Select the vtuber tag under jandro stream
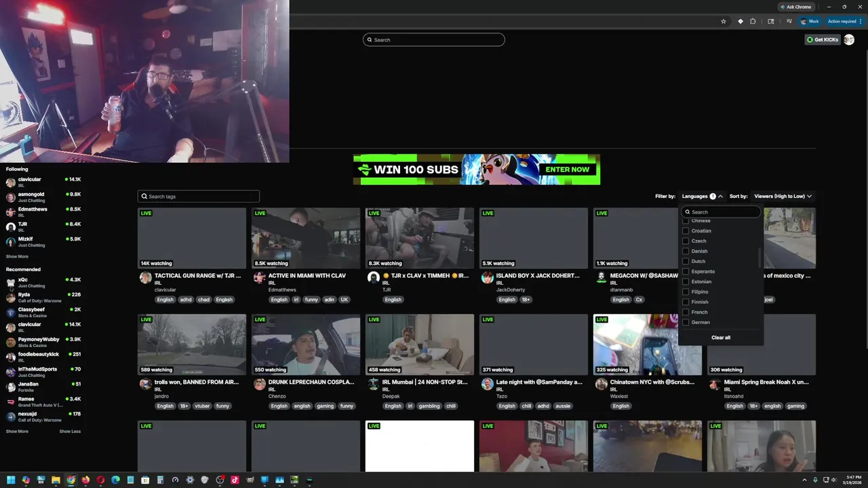 [203, 406]
